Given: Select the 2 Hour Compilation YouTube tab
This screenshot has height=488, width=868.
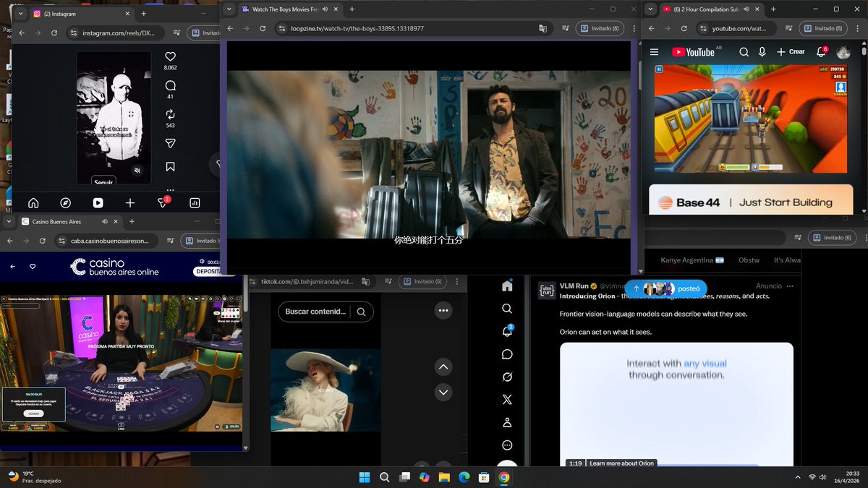Looking at the screenshot, I should tap(710, 9).
